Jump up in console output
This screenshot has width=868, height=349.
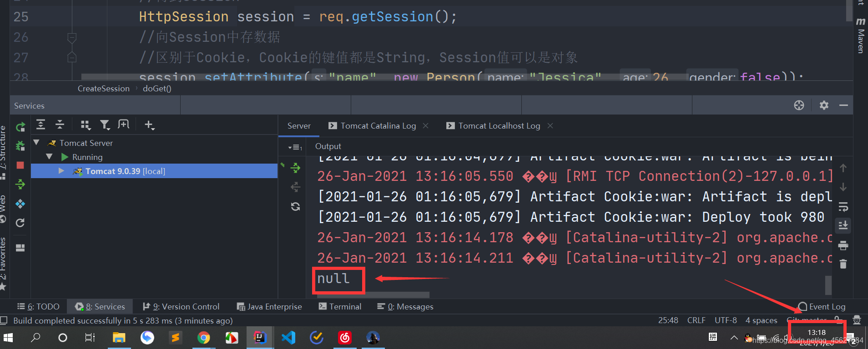point(843,168)
